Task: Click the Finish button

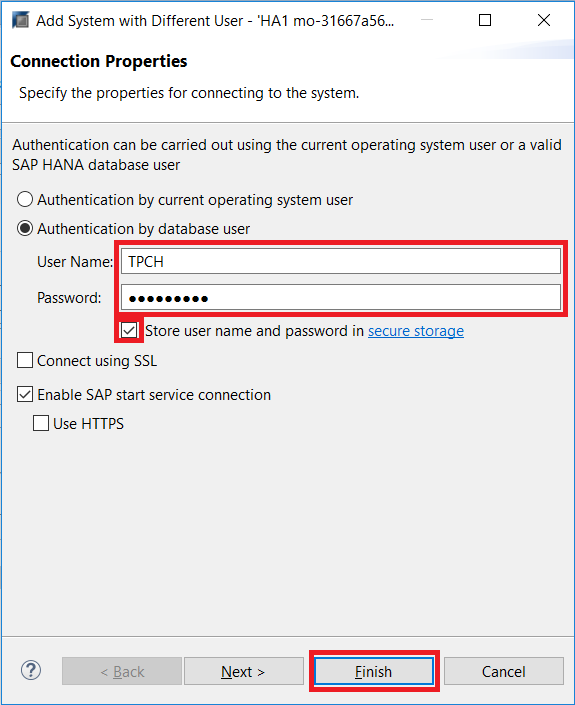Action: pyautogui.click(x=374, y=671)
